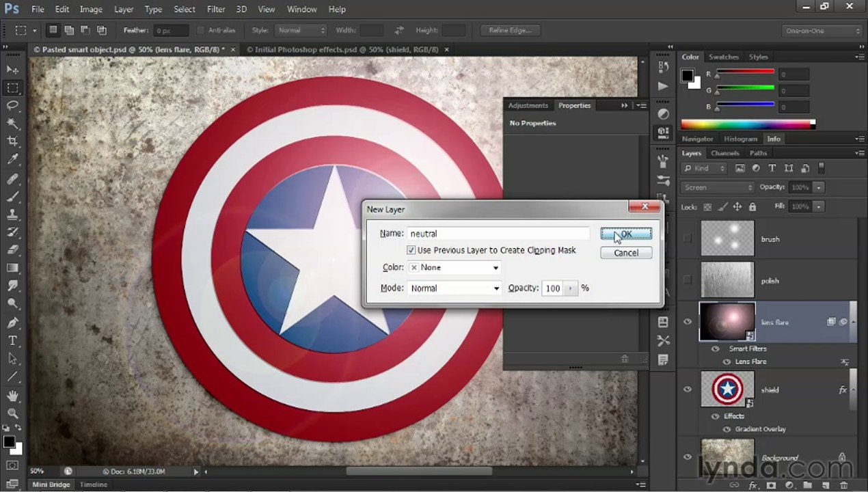Image resolution: width=868 pixels, height=492 pixels.
Task: Select the Lasso tool
Action: point(12,105)
